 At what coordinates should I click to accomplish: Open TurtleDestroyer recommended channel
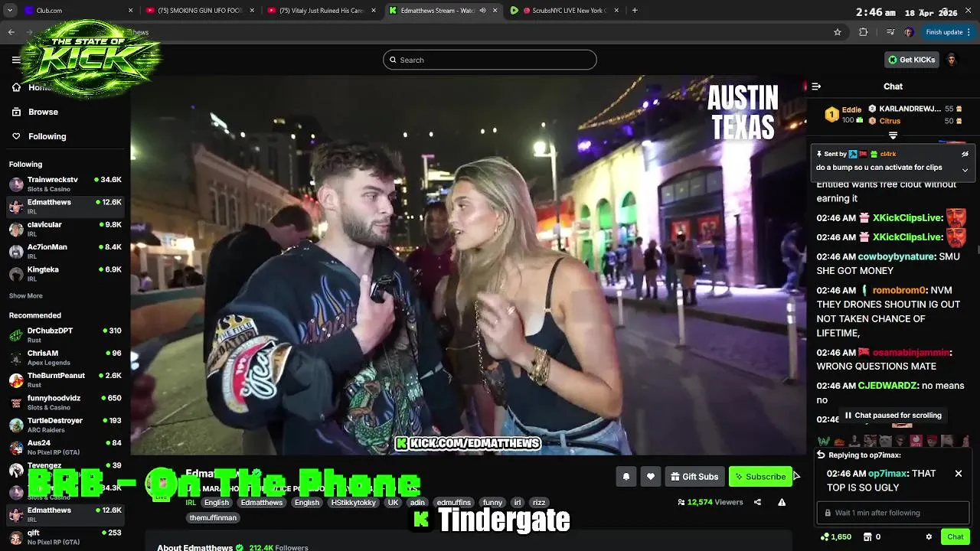pyautogui.click(x=65, y=425)
